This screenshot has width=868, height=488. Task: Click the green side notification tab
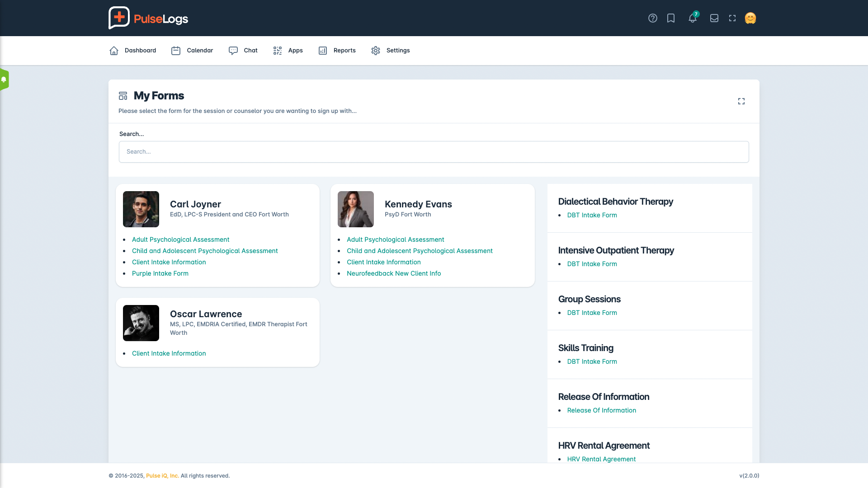(4, 80)
